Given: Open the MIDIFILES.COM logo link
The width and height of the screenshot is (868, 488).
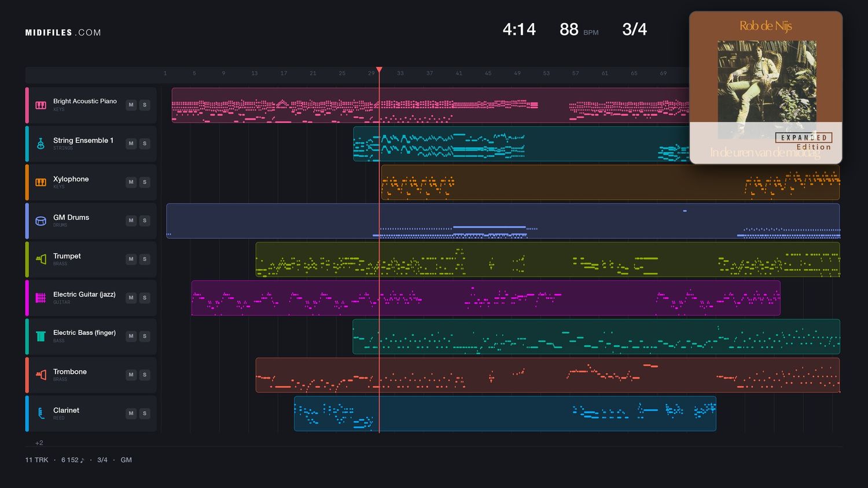Looking at the screenshot, I should pyautogui.click(x=63, y=32).
